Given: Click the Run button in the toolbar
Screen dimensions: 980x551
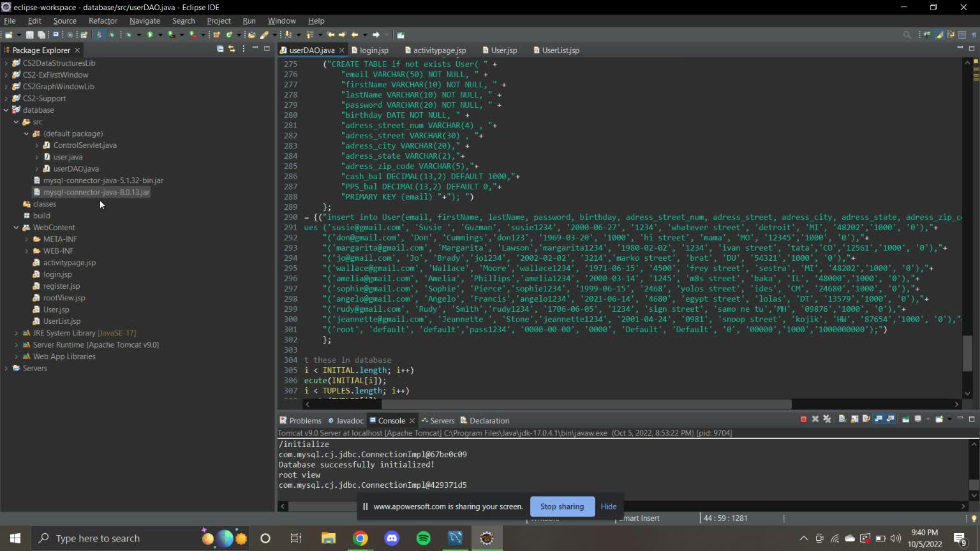Looking at the screenshot, I should (150, 35).
